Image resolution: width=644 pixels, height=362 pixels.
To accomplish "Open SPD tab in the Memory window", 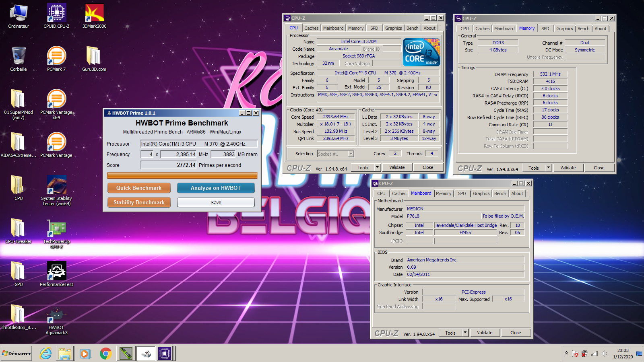I will [x=545, y=29].
